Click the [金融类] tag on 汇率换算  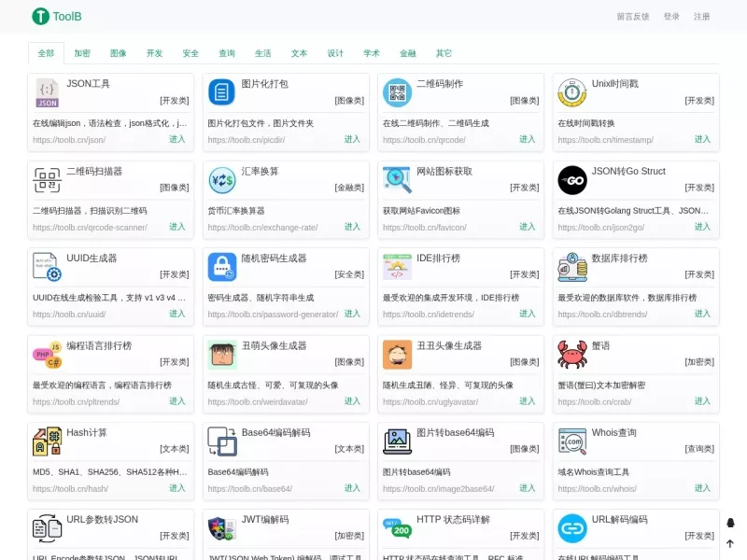point(349,188)
